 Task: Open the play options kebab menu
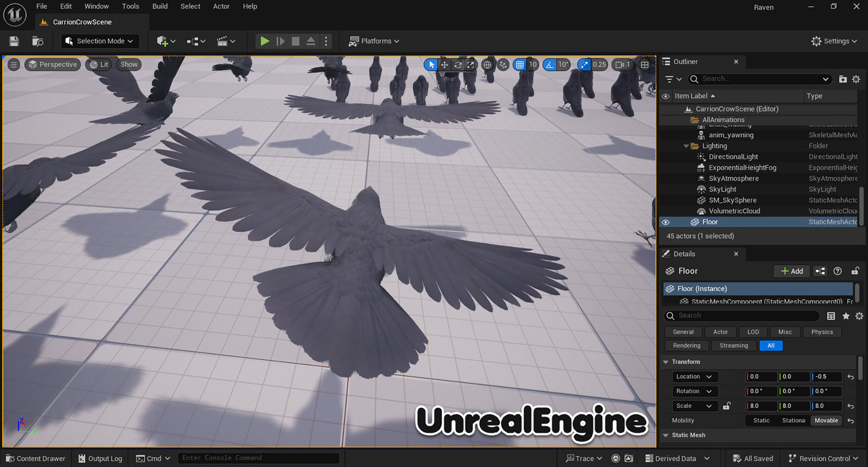(x=326, y=41)
